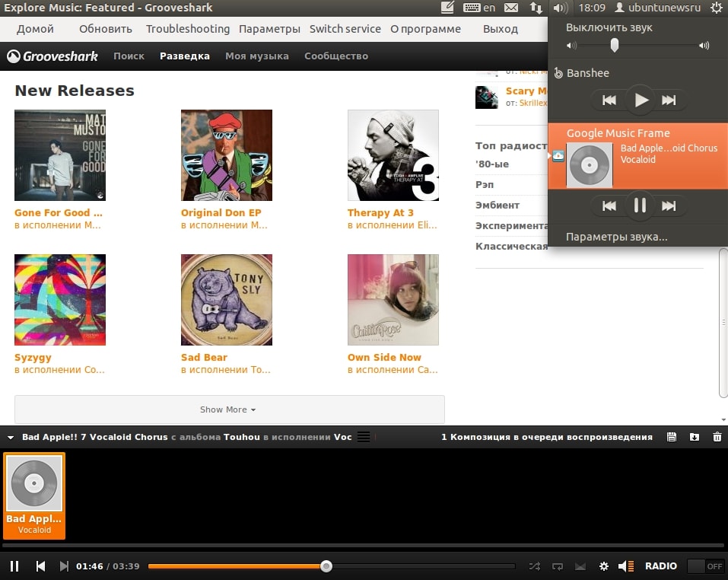Open the Рэп radio station

(x=485, y=185)
